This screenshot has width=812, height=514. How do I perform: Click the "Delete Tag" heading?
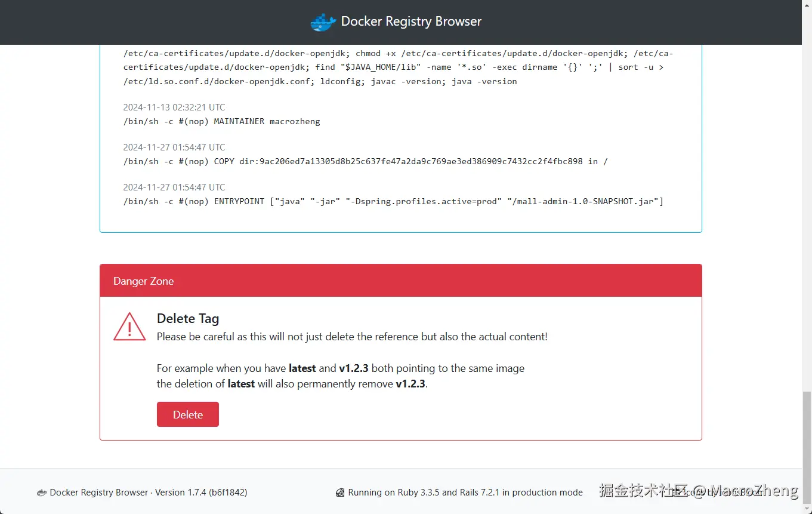click(x=188, y=319)
